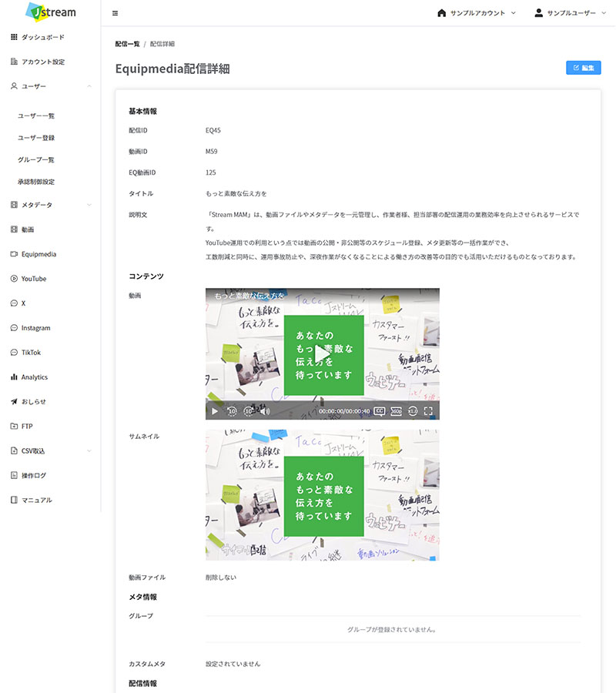This screenshot has width=616, height=693.
Task: Click the Jstream logo
Action: pyautogui.click(x=51, y=12)
